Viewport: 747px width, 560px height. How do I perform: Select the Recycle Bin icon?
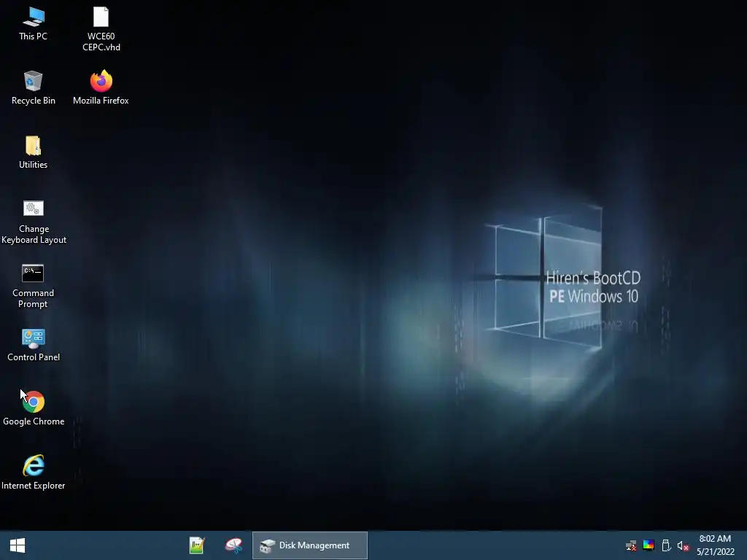pyautogui.click(x=34, y=88)
